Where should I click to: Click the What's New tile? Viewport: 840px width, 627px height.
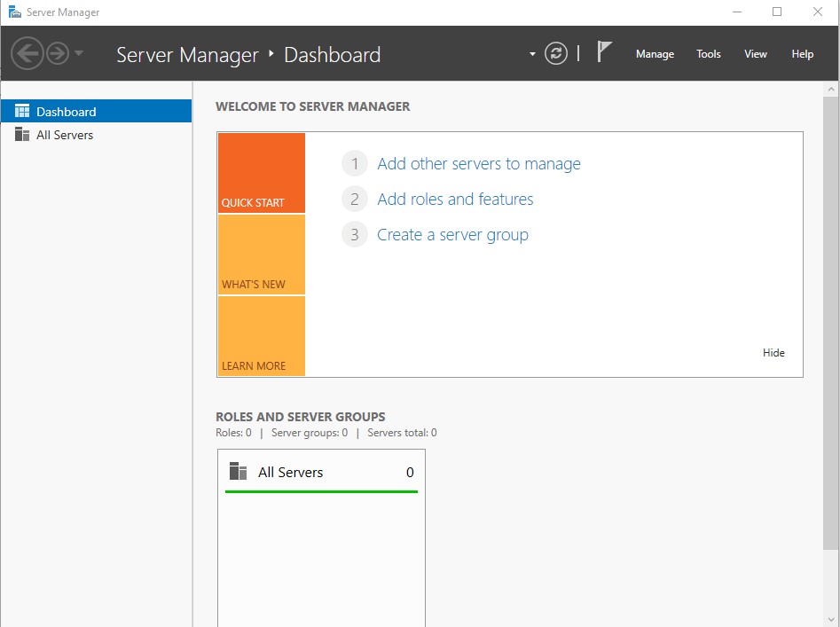pos(262,255)
